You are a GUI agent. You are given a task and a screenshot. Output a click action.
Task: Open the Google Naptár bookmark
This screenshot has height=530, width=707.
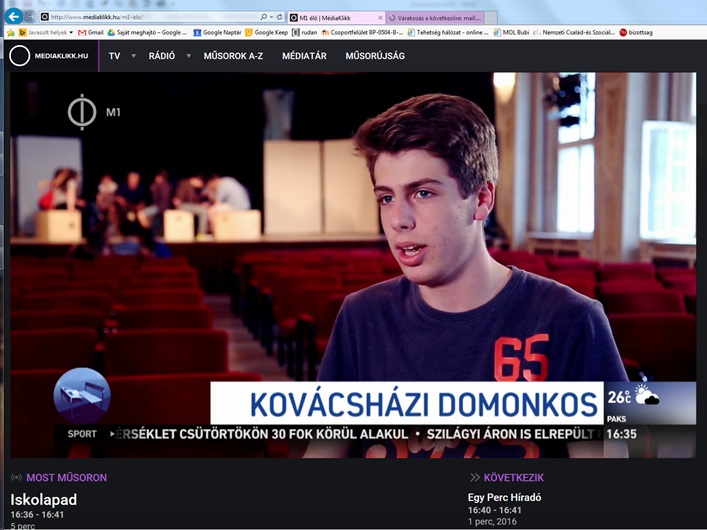point(217,32)
